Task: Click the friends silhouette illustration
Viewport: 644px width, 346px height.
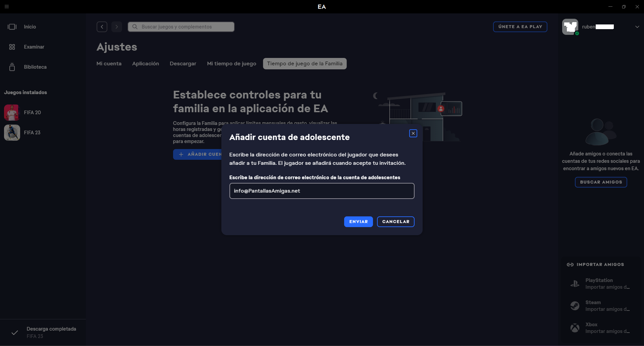Action: (601, 132)
